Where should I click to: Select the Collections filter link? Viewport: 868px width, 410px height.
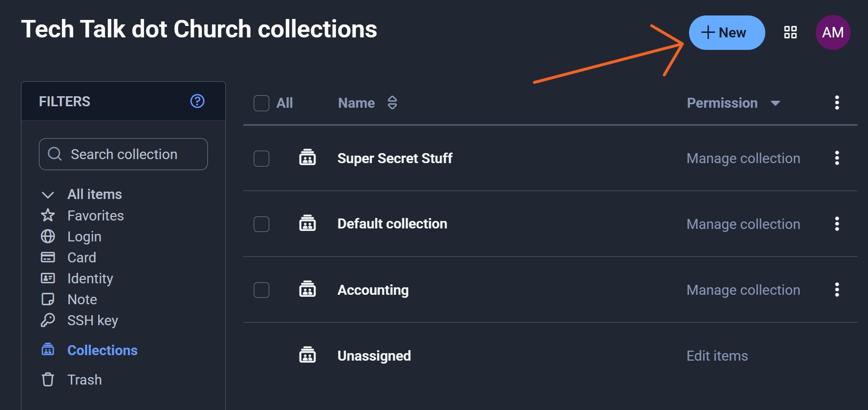coord(102,350)
